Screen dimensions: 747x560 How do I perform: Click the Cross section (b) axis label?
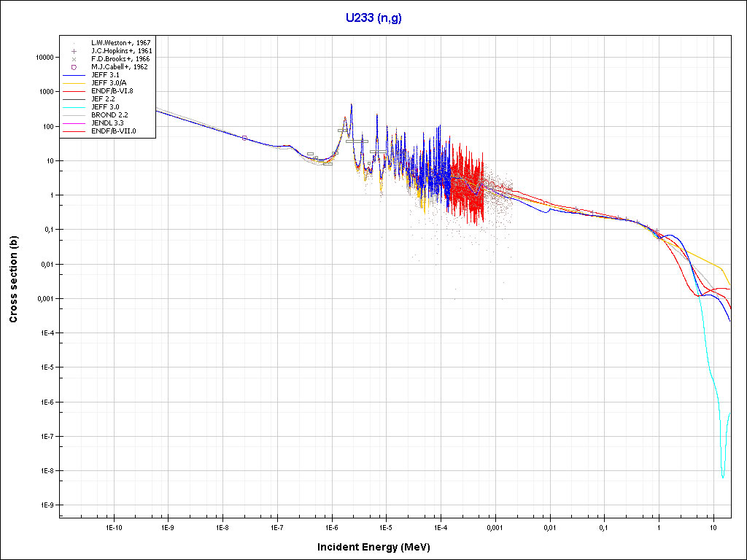[13, 280]
